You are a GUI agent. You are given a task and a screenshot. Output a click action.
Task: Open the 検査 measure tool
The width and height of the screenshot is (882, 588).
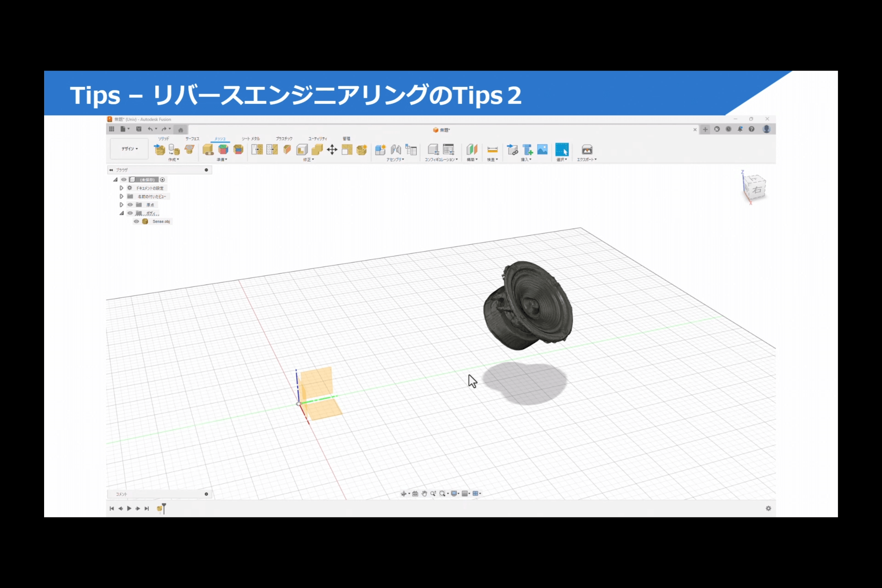point(492,149)
